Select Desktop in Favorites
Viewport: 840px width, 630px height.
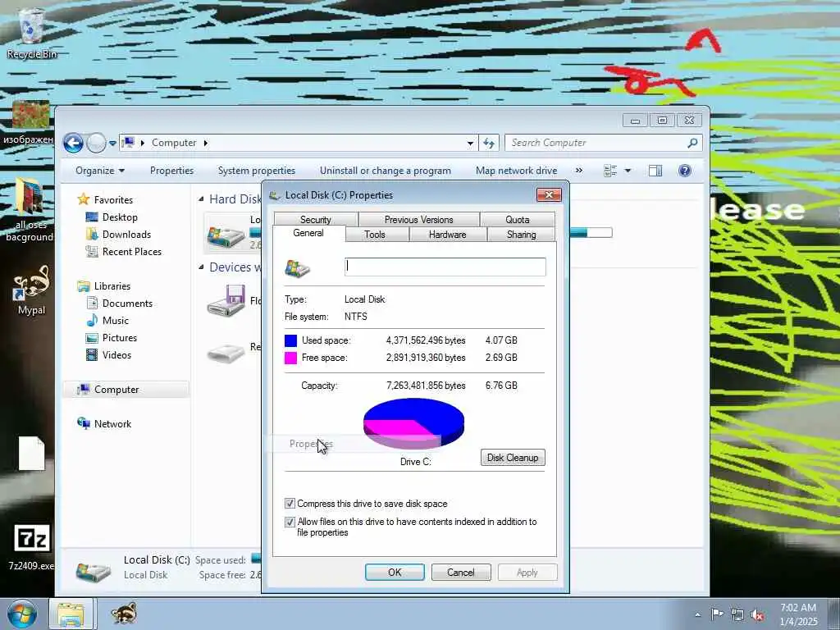(x=120, y=217)
